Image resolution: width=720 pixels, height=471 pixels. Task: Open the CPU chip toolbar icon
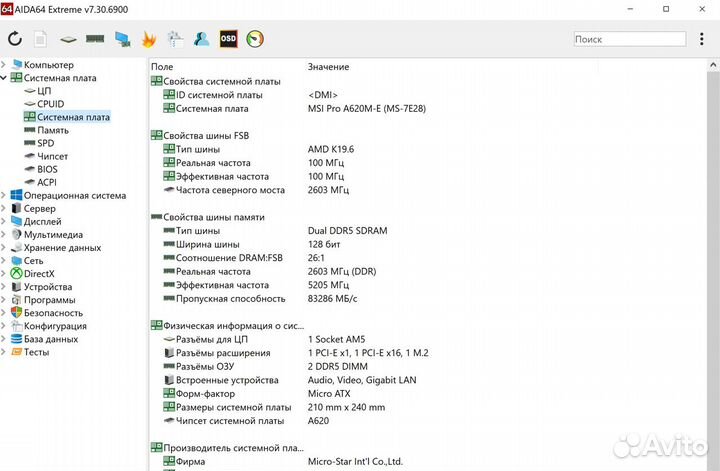tap(68, 39)
